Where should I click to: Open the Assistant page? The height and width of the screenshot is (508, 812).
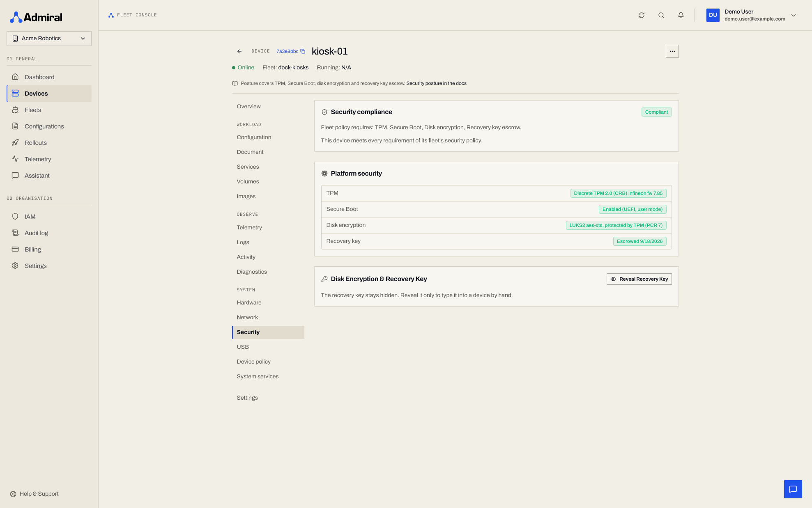tap(49, 176)
